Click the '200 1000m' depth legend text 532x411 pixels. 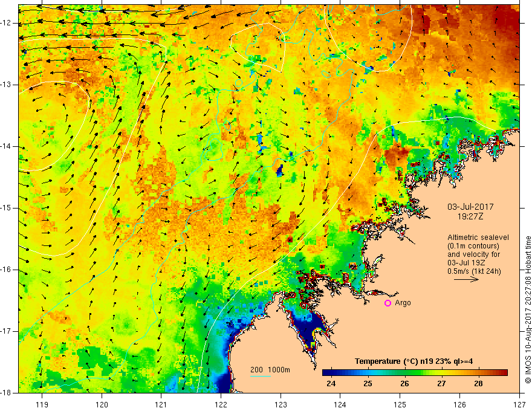point(270,370)
